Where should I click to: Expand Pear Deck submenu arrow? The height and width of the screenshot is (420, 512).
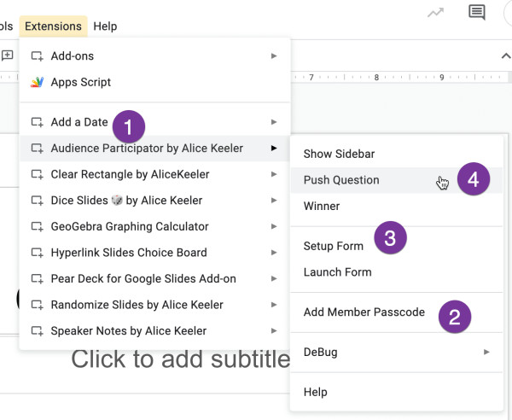pos(274,279)
